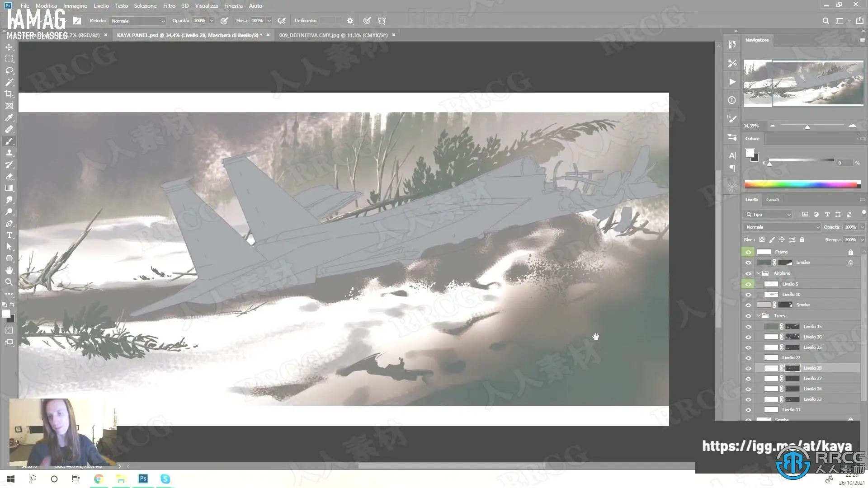Collapse the Trees layer group

coord(759,316)
